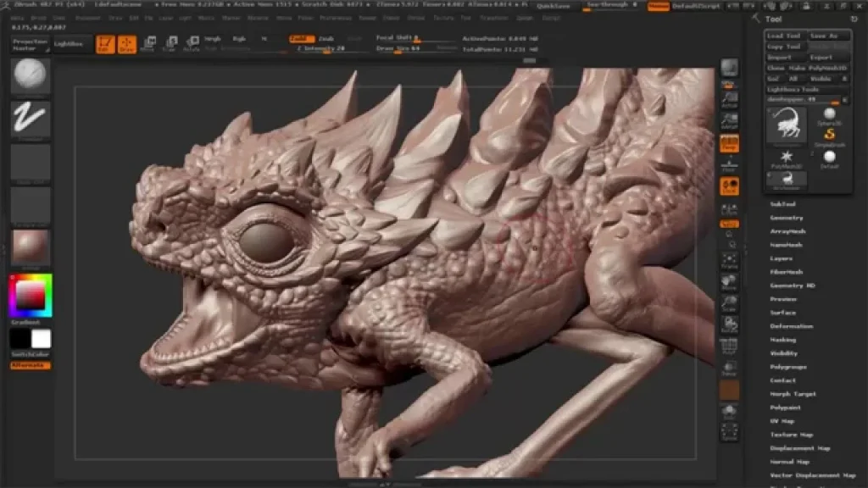The image size is (868, 488).
Task: Click Save As in Tool panel
Action: tap(829, 36)
